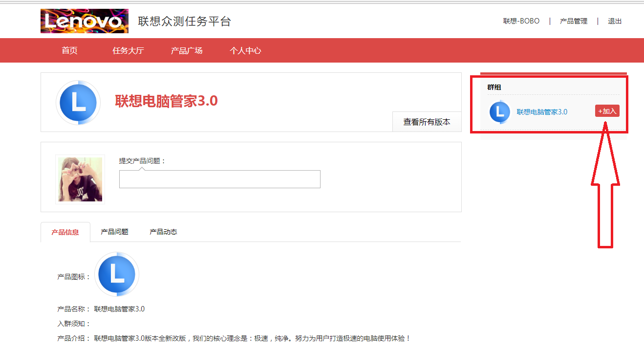Screen dimensions: 644x352
Task: Select the 产品信息 tab
Action: tap(65, 232)
